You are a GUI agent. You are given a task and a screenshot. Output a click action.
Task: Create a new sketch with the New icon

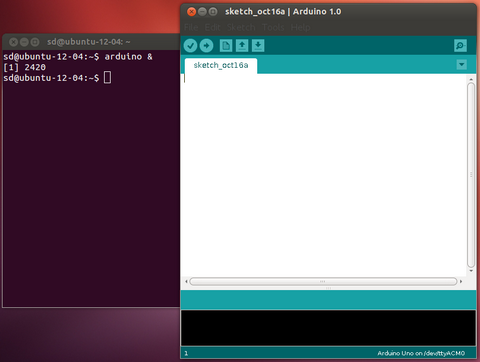point(226,46)
